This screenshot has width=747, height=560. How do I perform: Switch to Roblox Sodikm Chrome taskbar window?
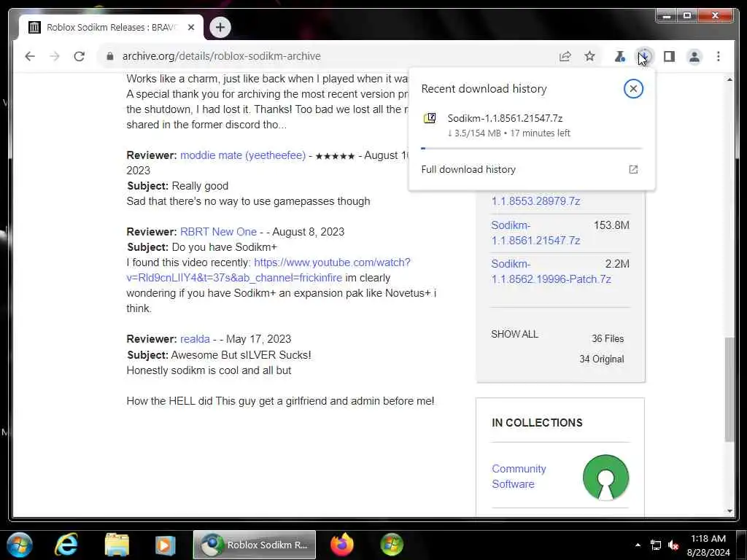pos(255,545)
